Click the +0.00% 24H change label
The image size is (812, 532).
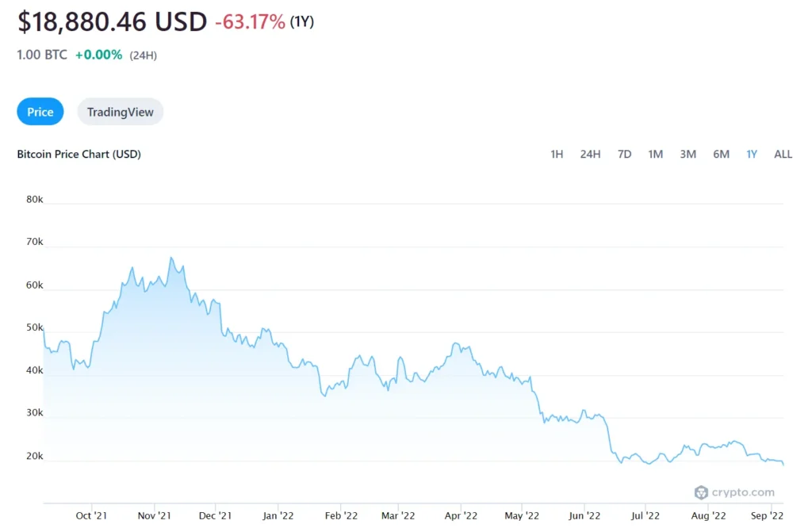(x=99, y=55)
